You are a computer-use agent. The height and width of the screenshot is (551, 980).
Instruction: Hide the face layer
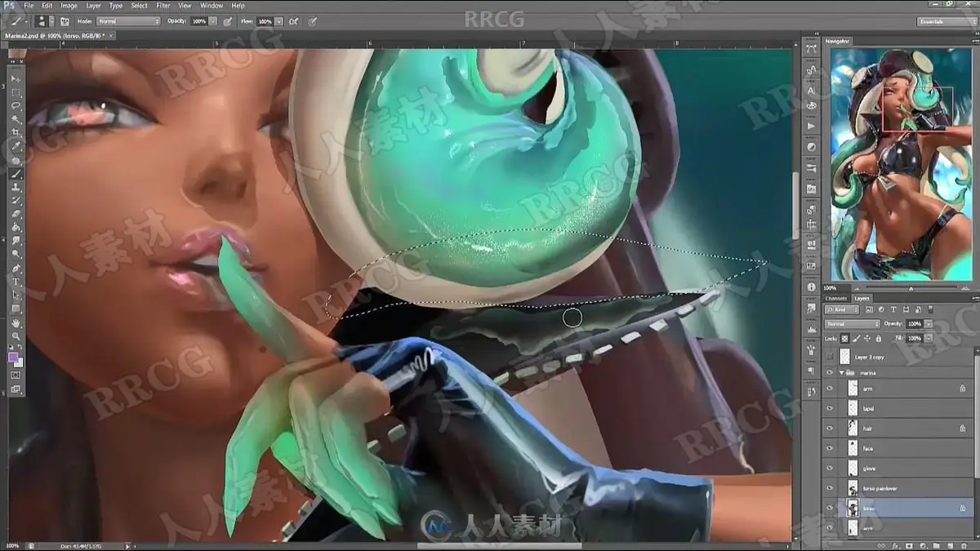pos(830,448)
